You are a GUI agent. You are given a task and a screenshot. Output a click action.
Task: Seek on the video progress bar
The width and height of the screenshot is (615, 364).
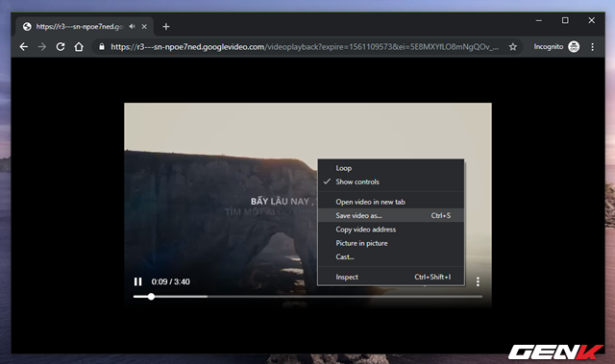point(307,297)
